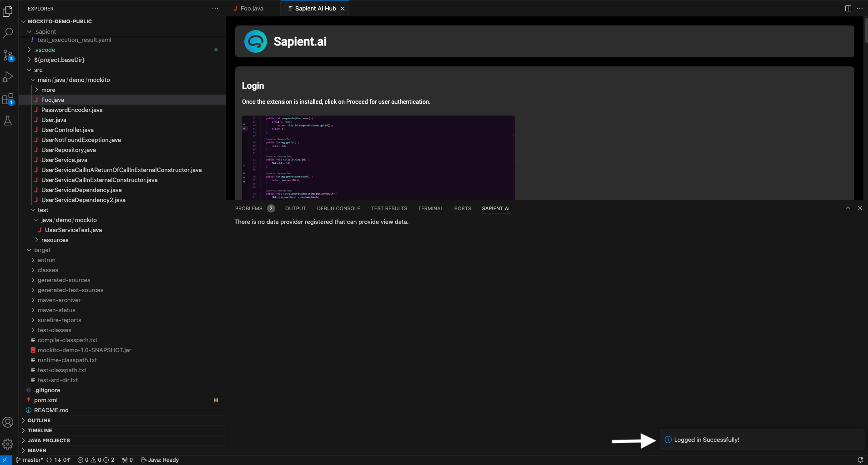This screenshot has height=465, width=868.
Task: Expand the .vscode folder
Action: click(x=122, y=50)
